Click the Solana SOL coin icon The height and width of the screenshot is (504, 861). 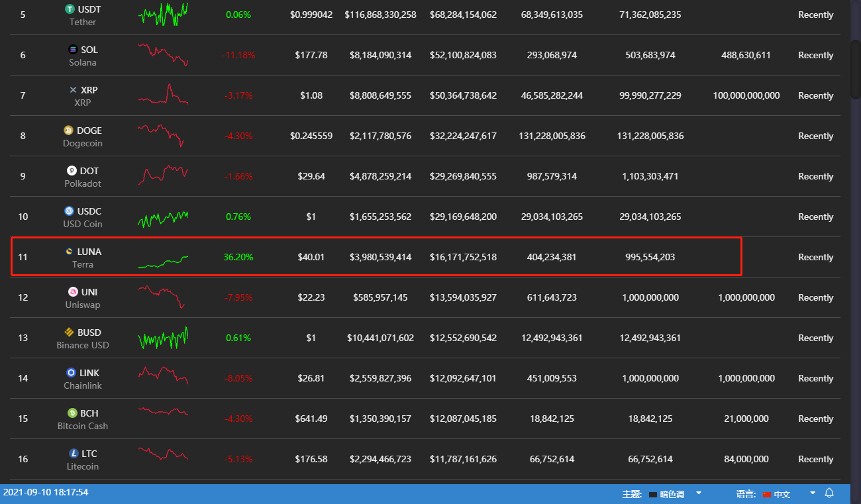click(x=73, y=50)
